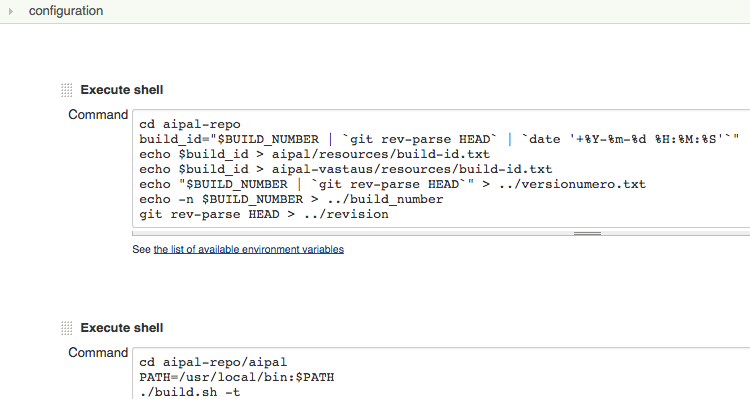Click the second Execute shell heading

point(121,328)
